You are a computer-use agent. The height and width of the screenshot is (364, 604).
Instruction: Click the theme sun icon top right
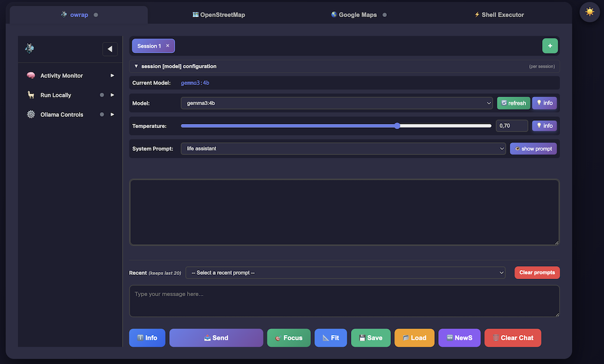[589, 12]
